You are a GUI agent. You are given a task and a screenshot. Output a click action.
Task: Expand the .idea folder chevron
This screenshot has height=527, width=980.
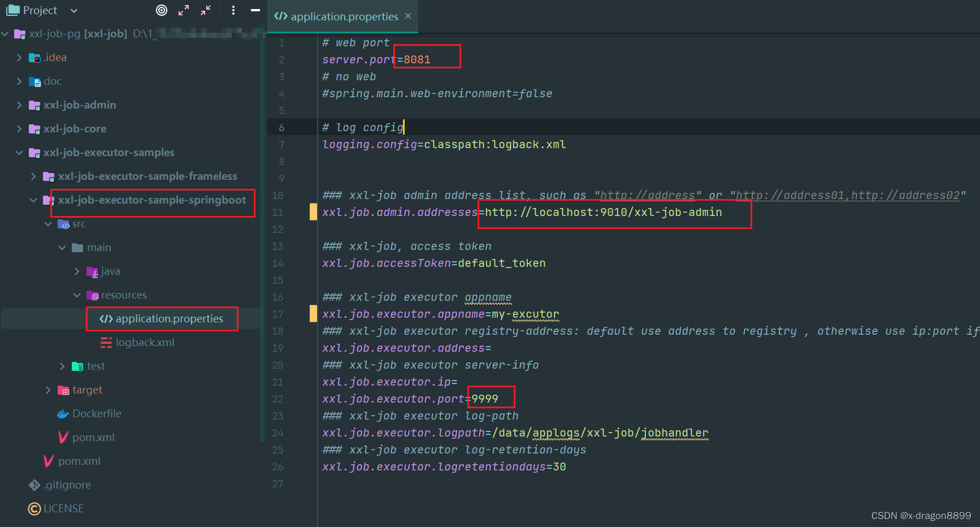19,58
